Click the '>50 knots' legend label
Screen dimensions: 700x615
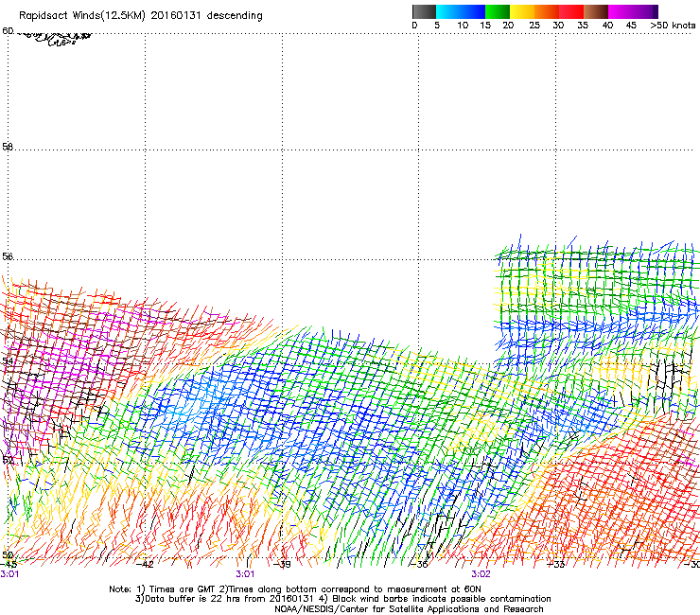click(673, 26)
